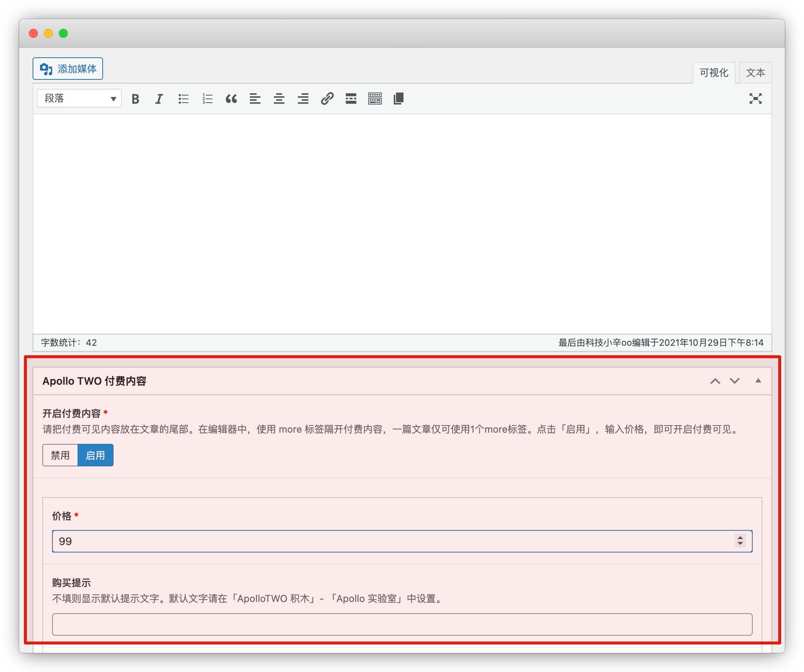Align text right
The image size is (804, 672).
click(303, 99)
